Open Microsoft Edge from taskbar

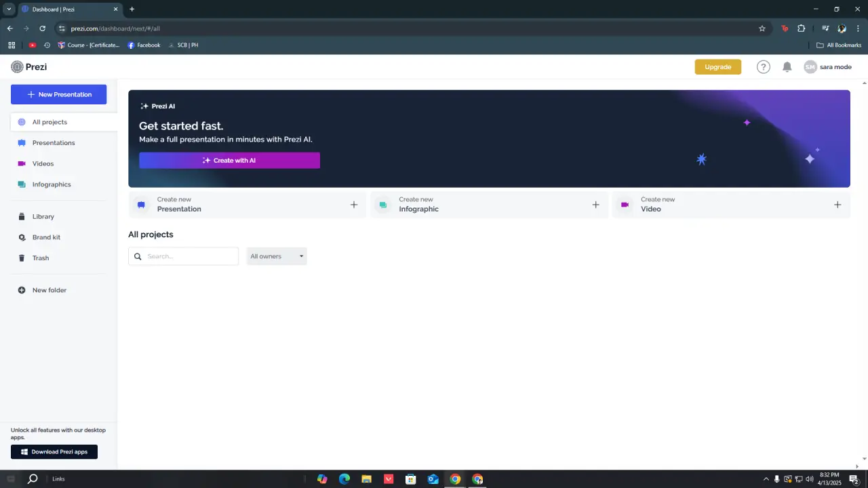[x=344, y=479]
